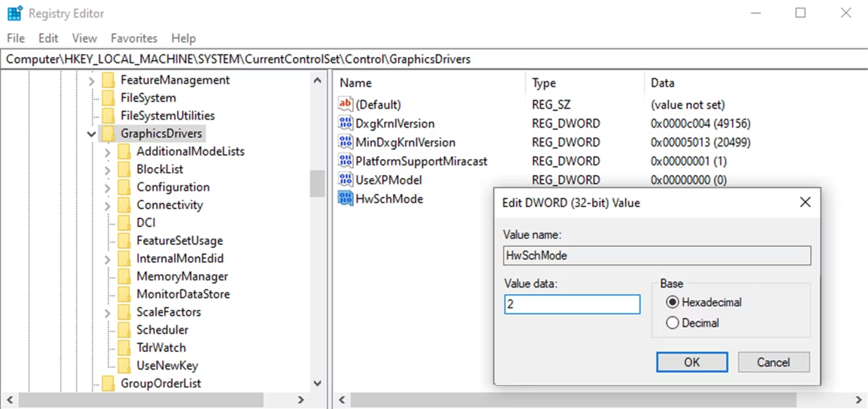Select the Decimal base radio button
This screenshot has width=868, height=409.
(x=672, y=323)
